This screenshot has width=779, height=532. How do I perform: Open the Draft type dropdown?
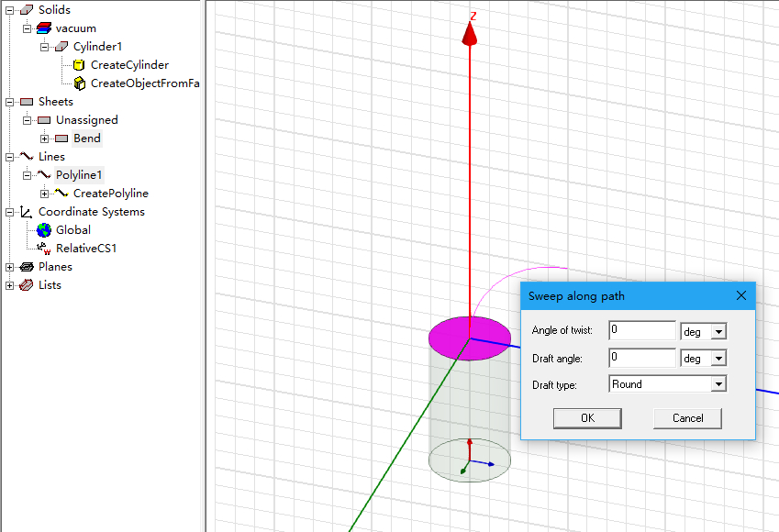[718, 384]
